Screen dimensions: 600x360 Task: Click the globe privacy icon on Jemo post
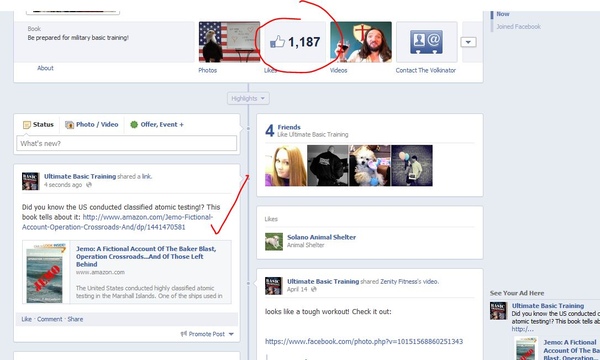tap(89, 185)
